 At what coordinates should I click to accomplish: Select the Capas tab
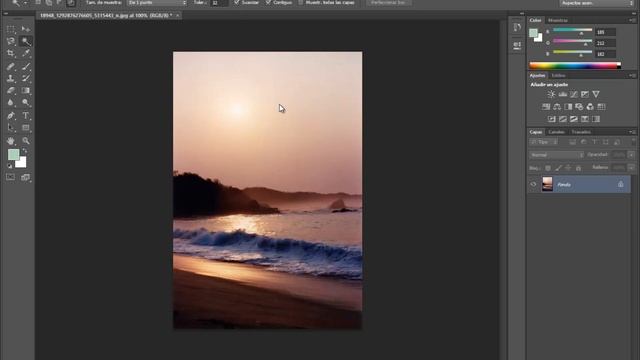pos(536,132)
